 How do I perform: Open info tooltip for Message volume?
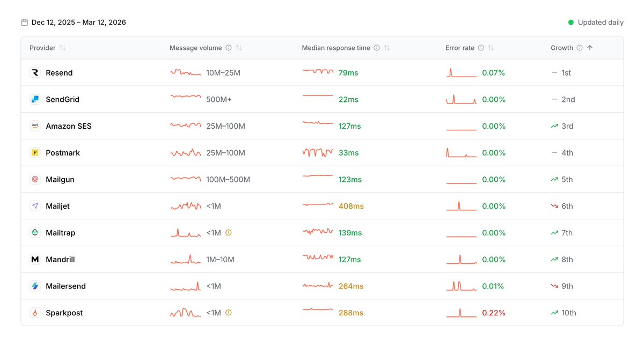tap(229, 48)
